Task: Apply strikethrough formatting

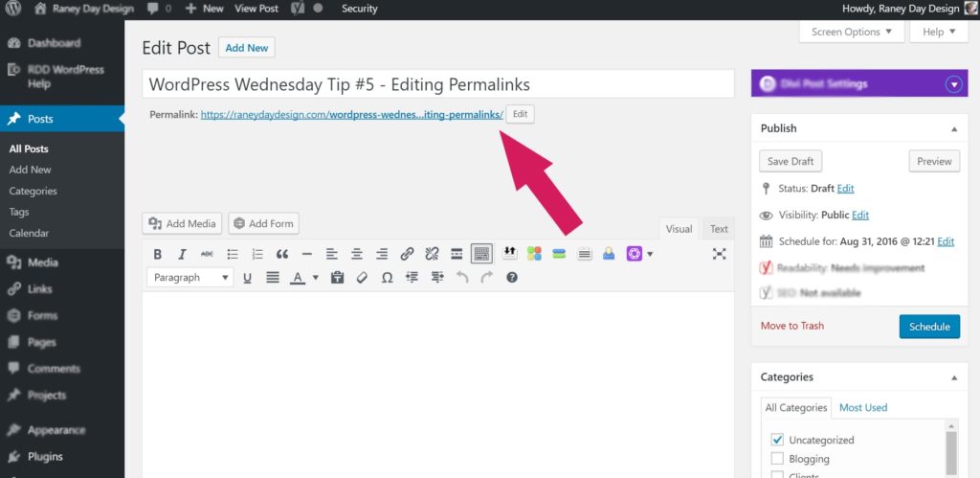Action: pyautogui.click(x=207, y=254)
